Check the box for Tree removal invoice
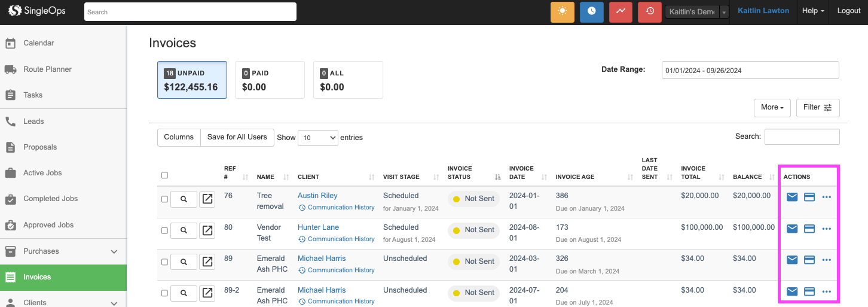The image size is (868, 307). pos(165,199)
